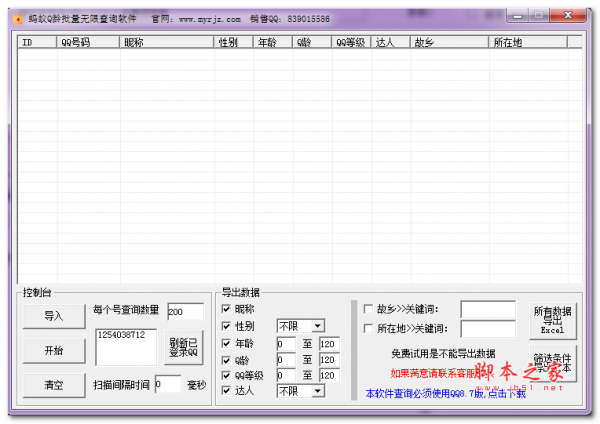Click the 导入 import button

pyautogui.click(x=53, y=316)
